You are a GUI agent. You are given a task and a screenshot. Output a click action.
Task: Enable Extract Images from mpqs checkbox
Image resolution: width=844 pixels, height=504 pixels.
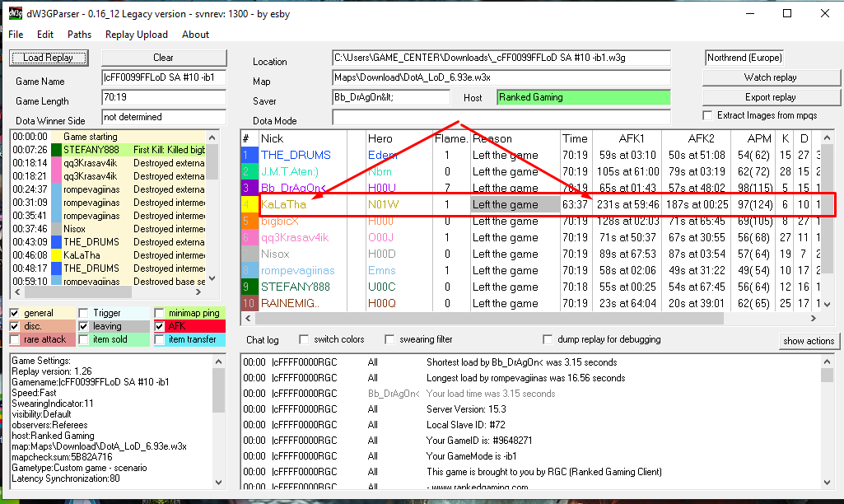click(708, 115)
